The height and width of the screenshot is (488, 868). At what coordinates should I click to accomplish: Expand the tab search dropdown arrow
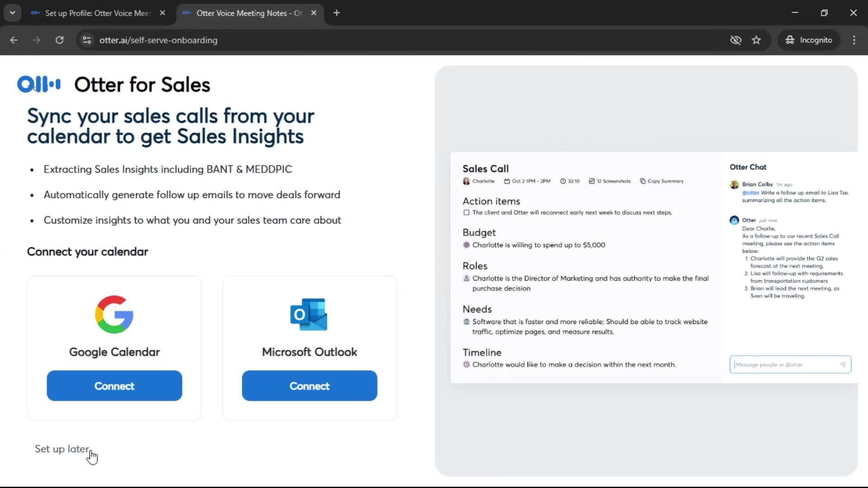(12, 13)
